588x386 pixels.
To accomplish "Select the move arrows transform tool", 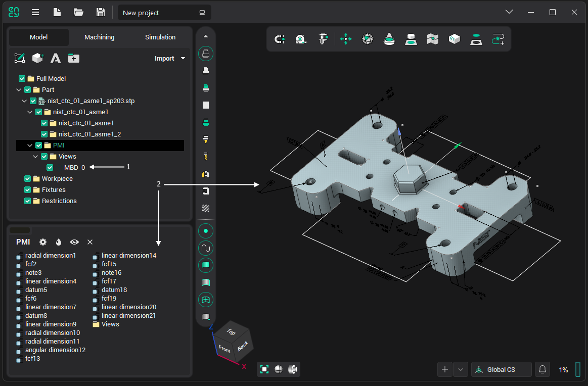I will pos(346,39).
